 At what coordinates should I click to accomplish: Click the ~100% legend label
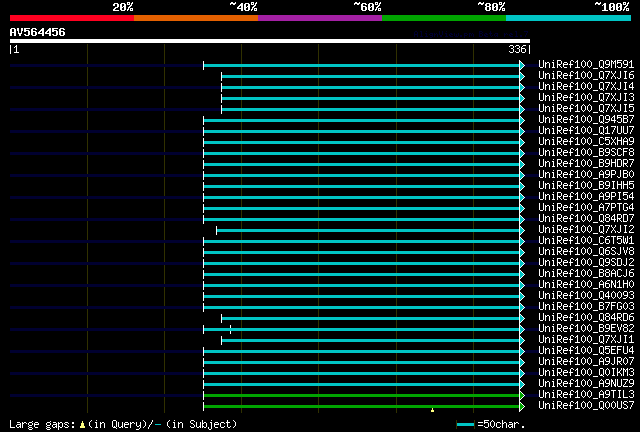click(612, 7)
